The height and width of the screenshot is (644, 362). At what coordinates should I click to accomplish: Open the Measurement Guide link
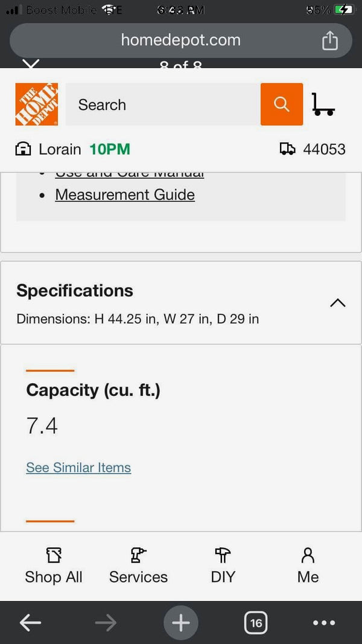coord(125,195)
